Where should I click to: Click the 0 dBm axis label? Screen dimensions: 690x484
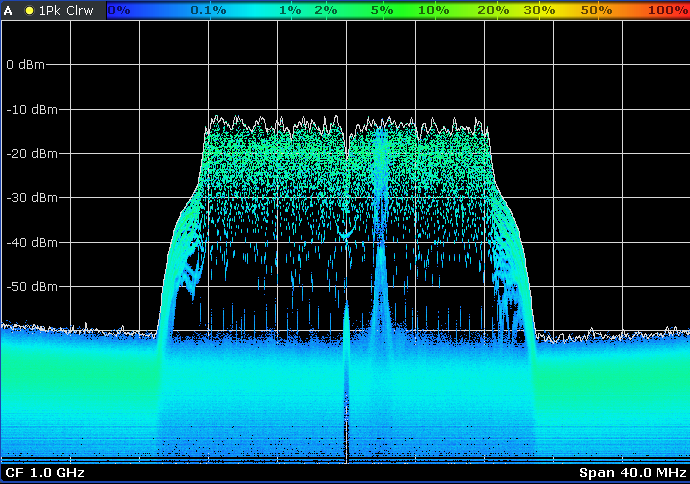pos(25,64)
